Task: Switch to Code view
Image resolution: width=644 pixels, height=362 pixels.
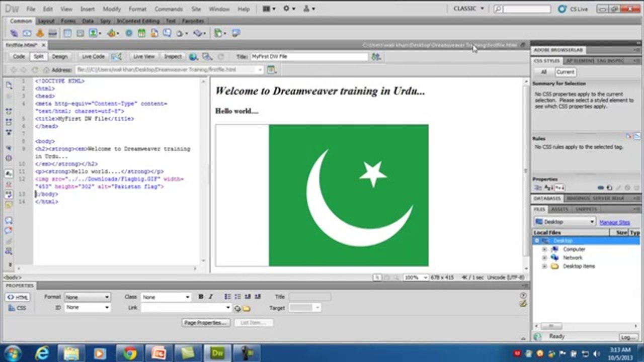Action: pos(19,57)
